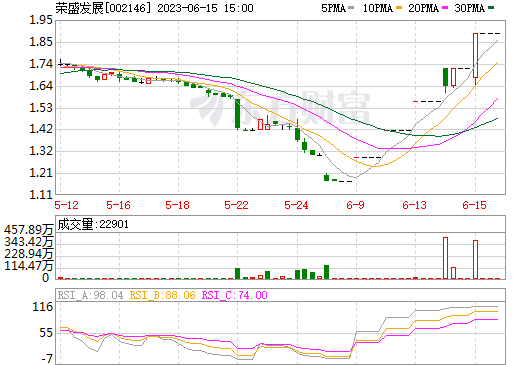Image resolution: width=520 pixels, height=365 pixels.
Task: Click the 2023-06-15 15:00 timestamp
Action: tap(205, 8)
